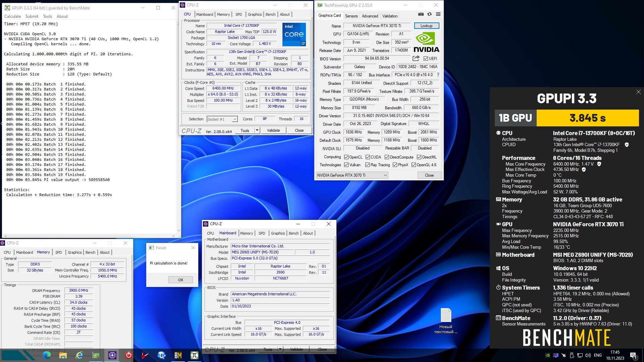Click the Close button in GPU-Z
Image resolution: width=644 pixels, height=362 pixels.
coord(429,175)
